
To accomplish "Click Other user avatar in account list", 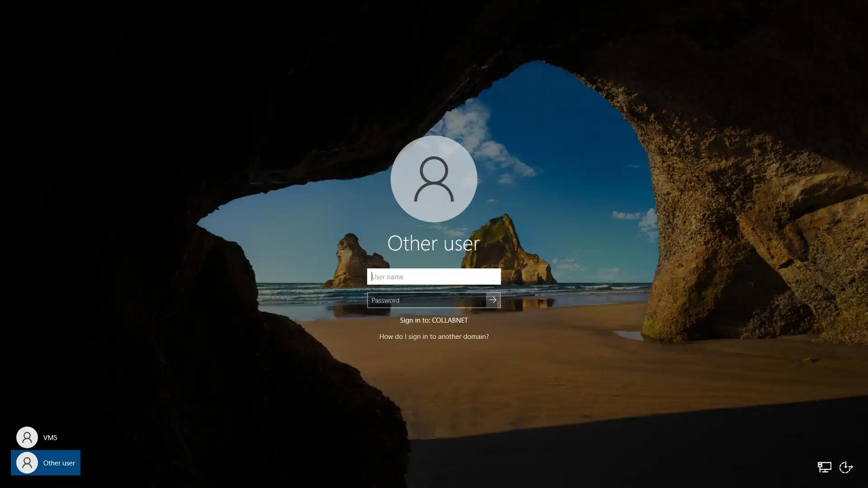I will tap(27, 463).
